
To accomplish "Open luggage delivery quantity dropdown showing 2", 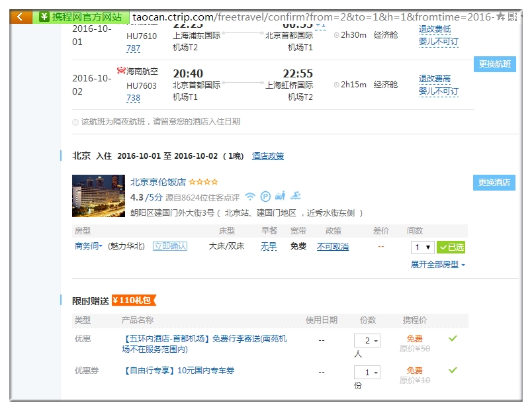I will click(367, 340).
